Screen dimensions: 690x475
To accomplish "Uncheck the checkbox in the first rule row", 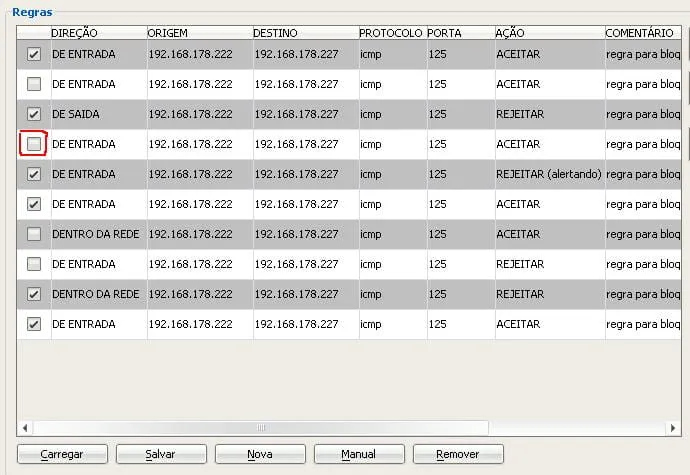I will 34,54.
